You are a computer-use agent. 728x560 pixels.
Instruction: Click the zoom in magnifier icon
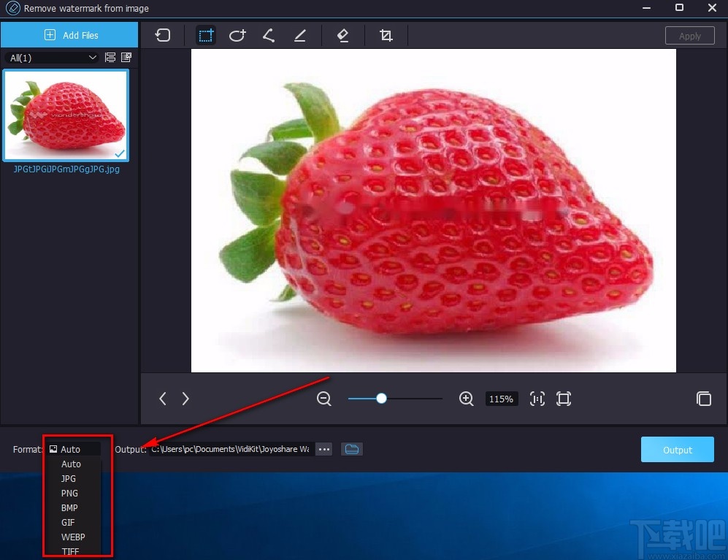coord(467,399)
